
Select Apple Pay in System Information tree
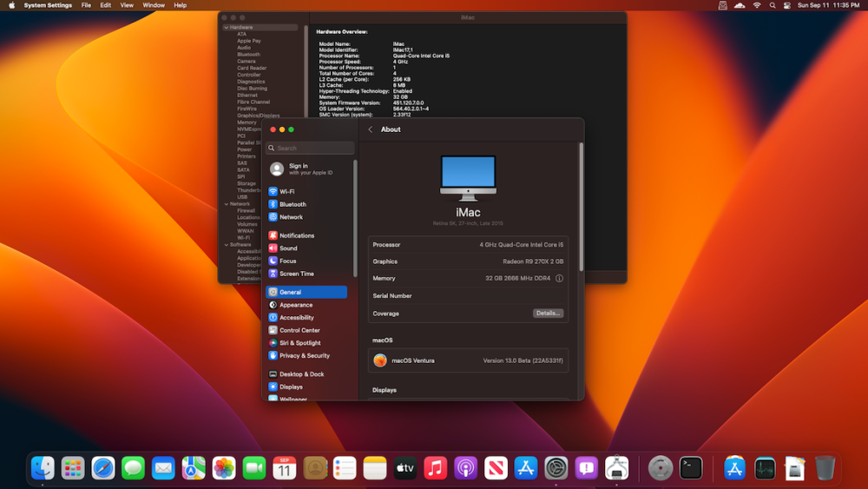point(249,41)
